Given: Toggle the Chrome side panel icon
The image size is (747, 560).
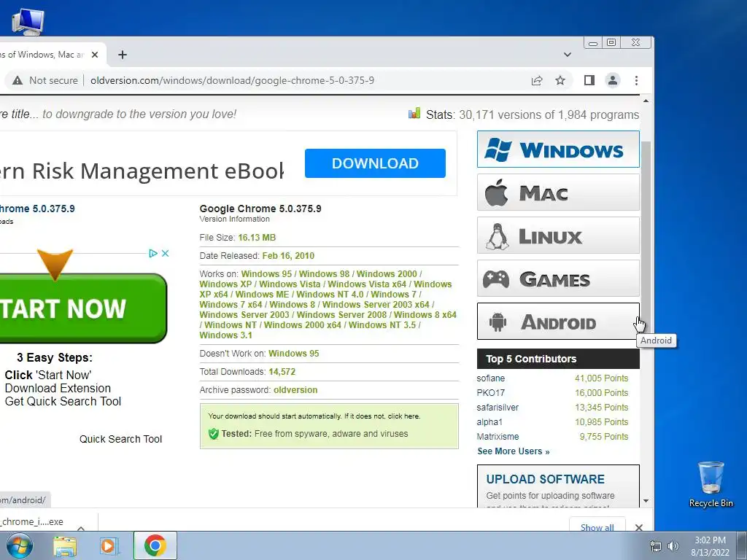Looking at the screenshot, I should point(589,80).
